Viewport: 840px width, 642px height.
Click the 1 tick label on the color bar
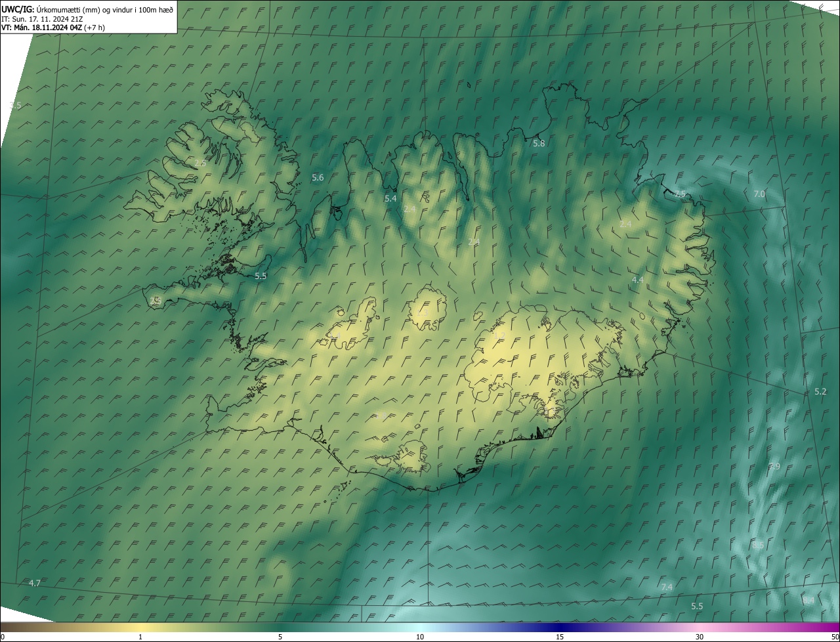tap(140, 637)
